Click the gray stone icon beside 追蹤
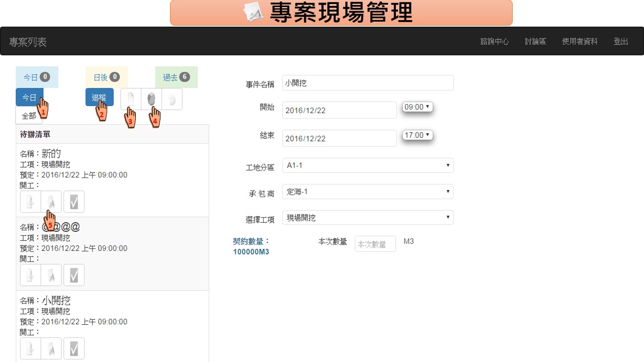The image size is (644, 362). [151, 99]
